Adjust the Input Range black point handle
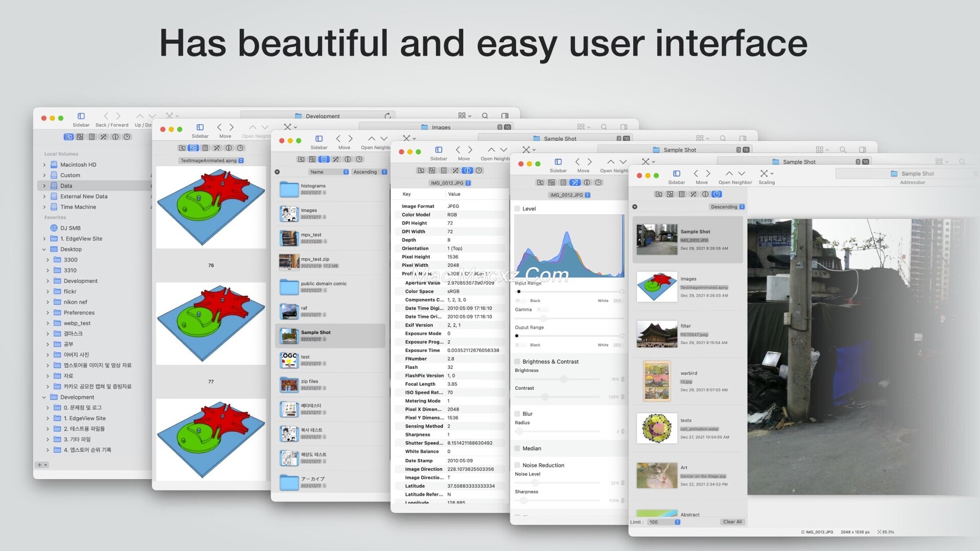980x551 pixels. pos(519,292)
